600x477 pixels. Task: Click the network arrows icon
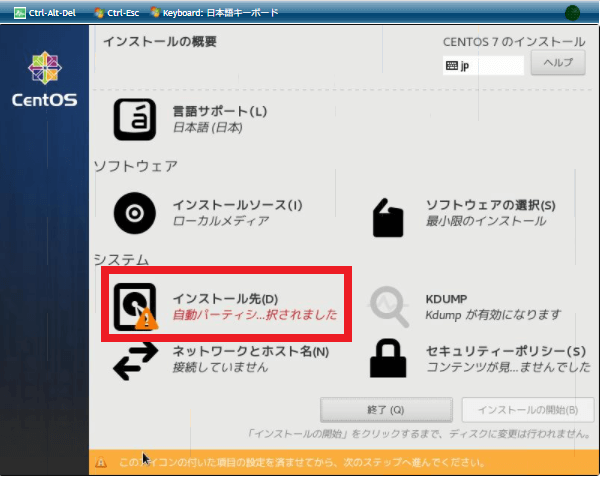(x=135, y=360)
